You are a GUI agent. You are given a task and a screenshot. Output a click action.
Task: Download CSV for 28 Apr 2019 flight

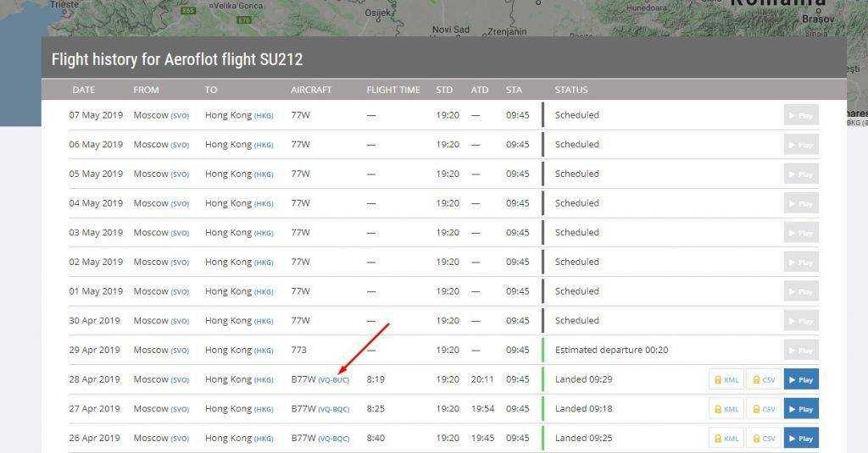pos(764,379)
